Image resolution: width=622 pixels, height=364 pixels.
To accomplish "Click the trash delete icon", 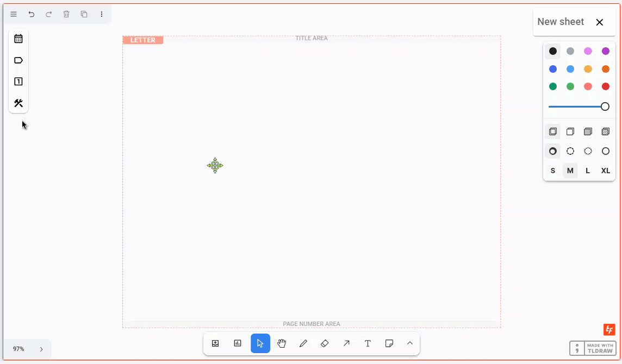I will pyautogui.click(x=66, y=14).
